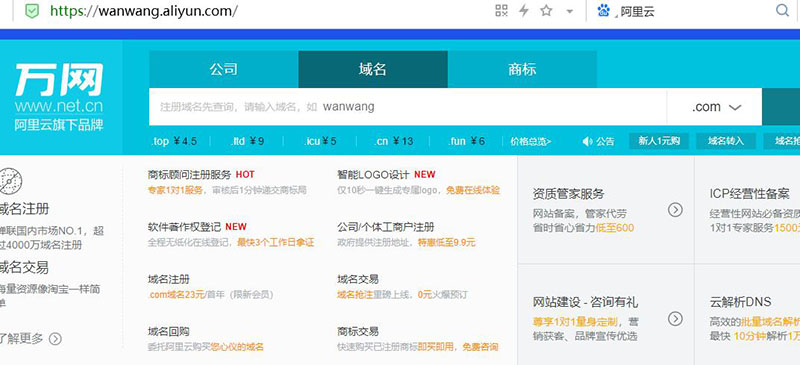
Task: Click the .icu ¥5 price link
Action: (x=320, y=141)
